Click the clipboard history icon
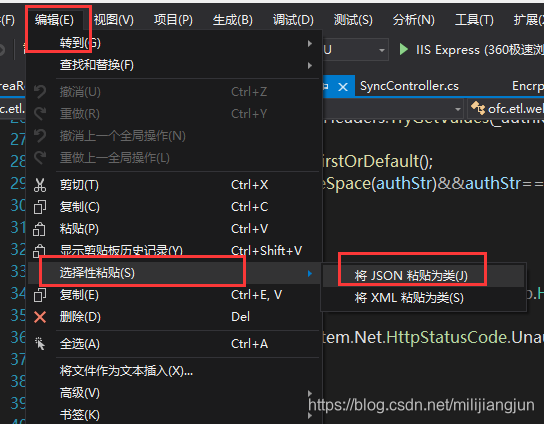The height and width of the screenshot is (424, 544). (39, 251)
